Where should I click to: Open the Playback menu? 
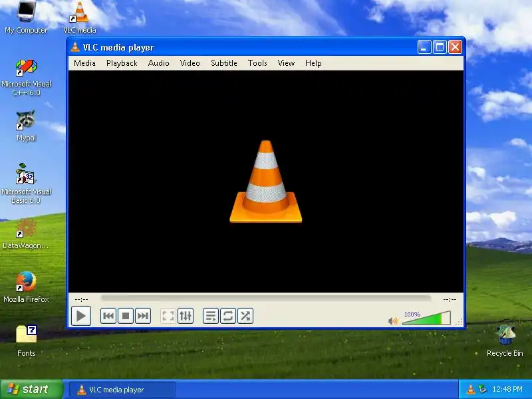pos(122,63)
